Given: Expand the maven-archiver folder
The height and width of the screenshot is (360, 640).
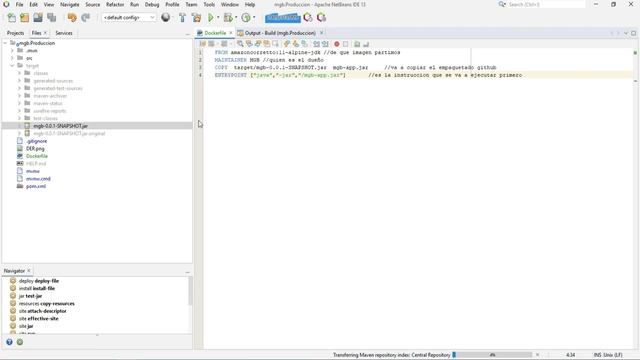Looking at the screenshot, I should [x=19, y=96].
